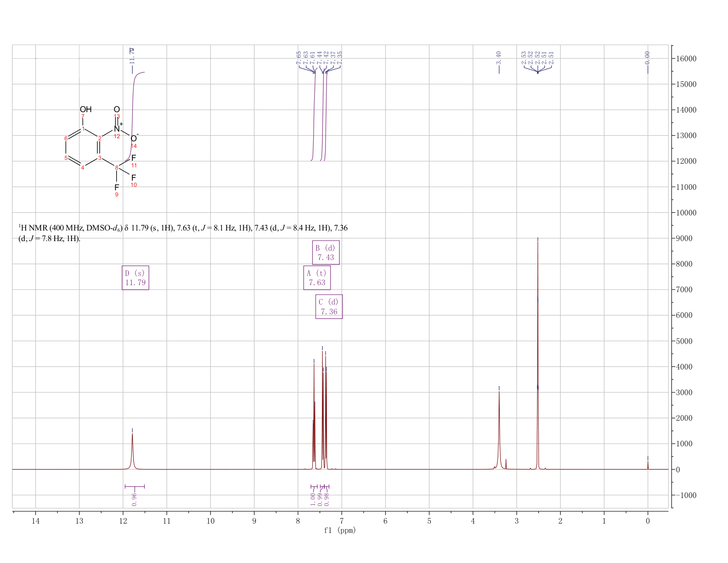The height and width of the screenshot is (563, 728).
Task: Click the -1000 intensity axis value
Action: (x=686, y=495)
